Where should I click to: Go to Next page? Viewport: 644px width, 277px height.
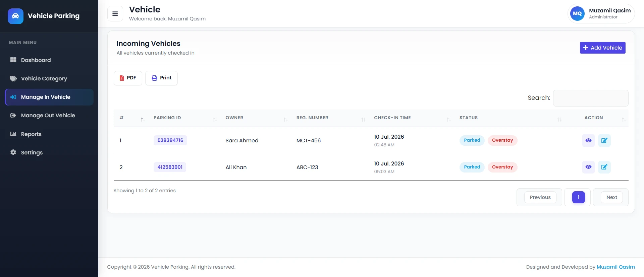[611, 197]
